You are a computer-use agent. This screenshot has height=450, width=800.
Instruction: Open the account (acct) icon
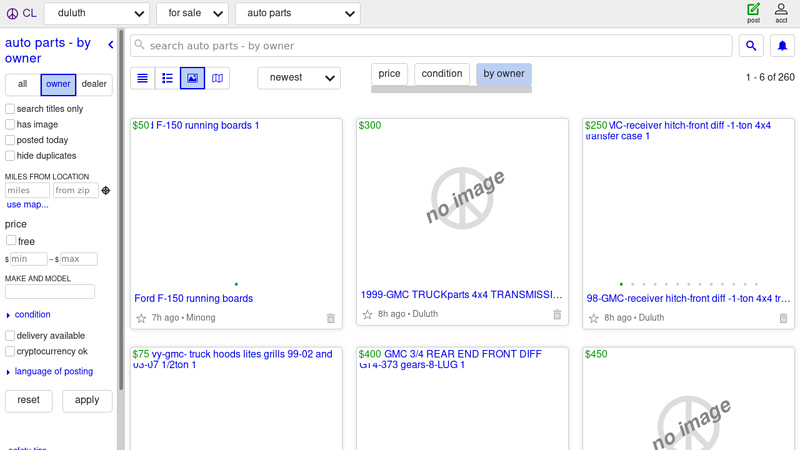[781, 13]
